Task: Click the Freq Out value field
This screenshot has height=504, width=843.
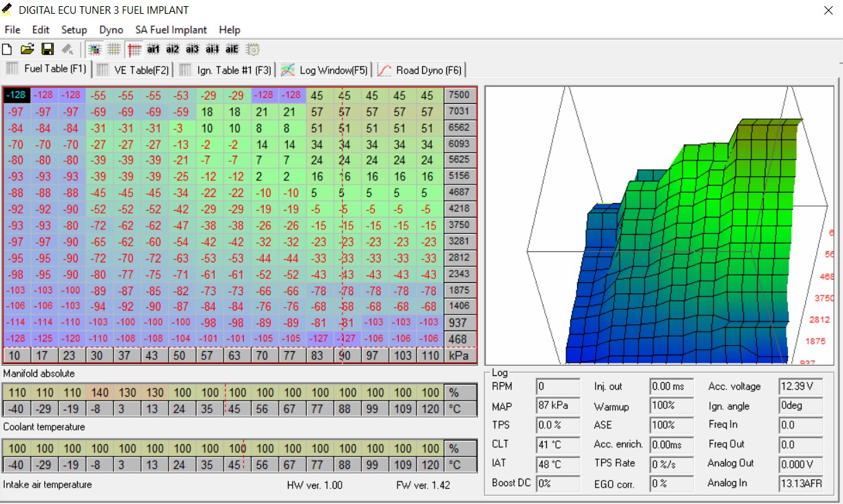Action: pos(801,444)
